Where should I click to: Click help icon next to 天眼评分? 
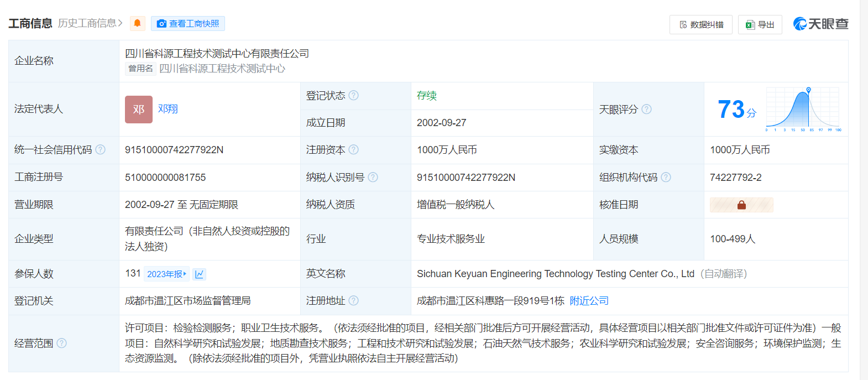[646, 109]
